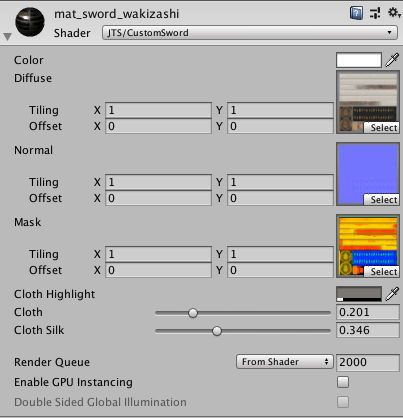Click the Diffuse Tiling X field
The width and height of the screenshot is (403, 418).
tap(158, 110)
